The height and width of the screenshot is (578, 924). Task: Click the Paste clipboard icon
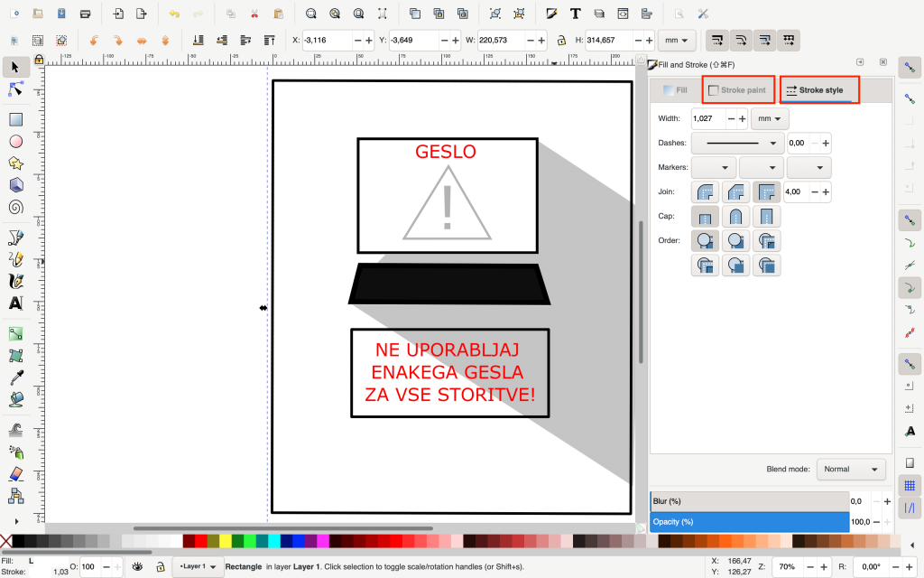coord(279,14)
